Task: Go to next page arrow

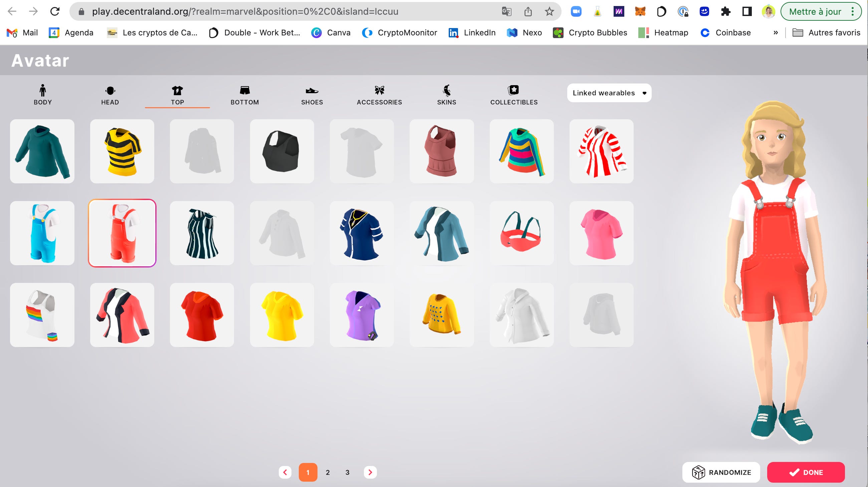Action: pyautogui.click(x=370, y=472)
